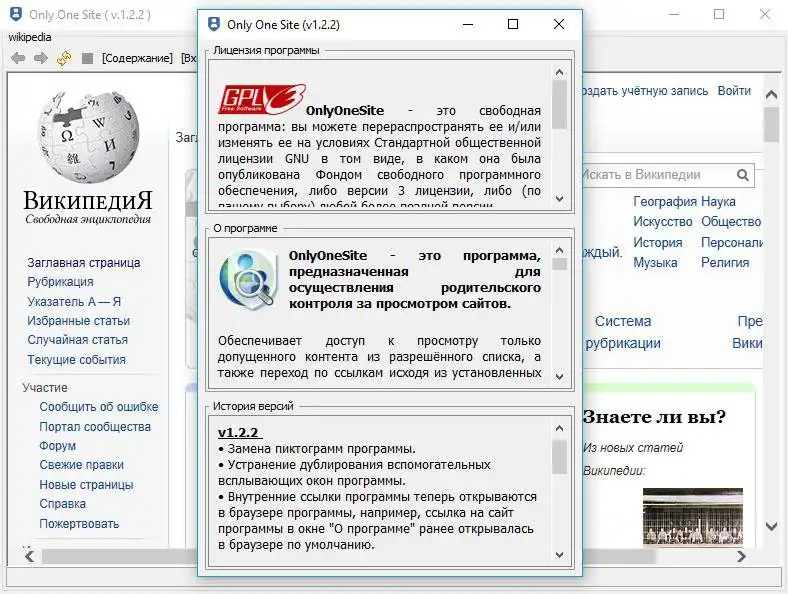788x594 pixels.
Task: Click the gray stop button in toolbar
Action: [x=87, y=58]
